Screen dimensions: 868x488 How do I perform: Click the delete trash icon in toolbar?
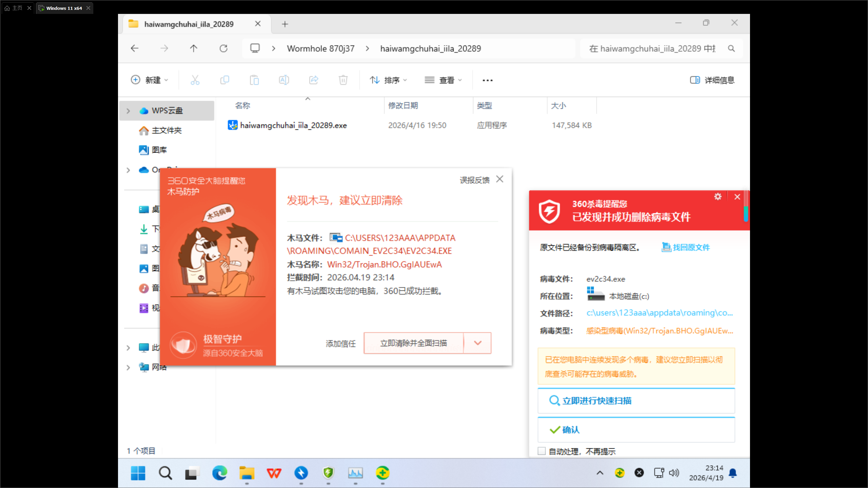[x=343, y=80]
